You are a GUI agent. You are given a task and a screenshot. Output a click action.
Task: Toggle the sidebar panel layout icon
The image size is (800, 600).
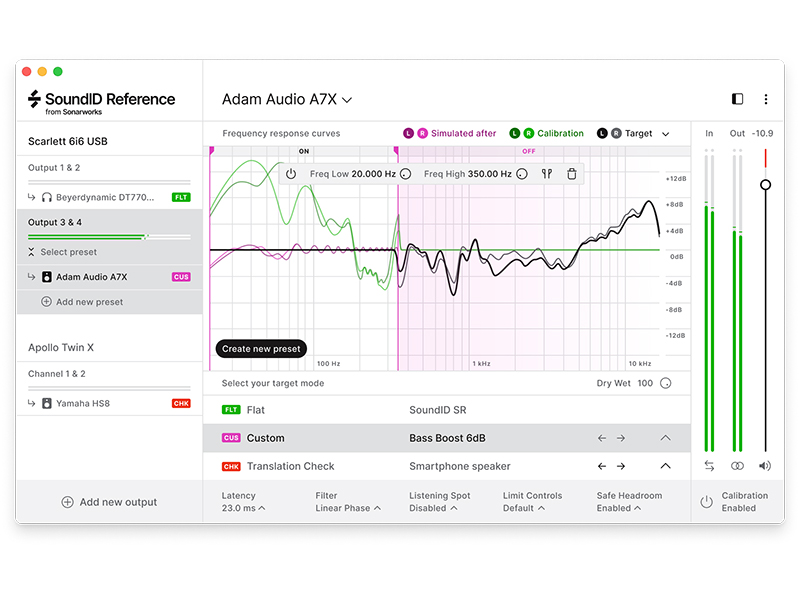(738, 99)
